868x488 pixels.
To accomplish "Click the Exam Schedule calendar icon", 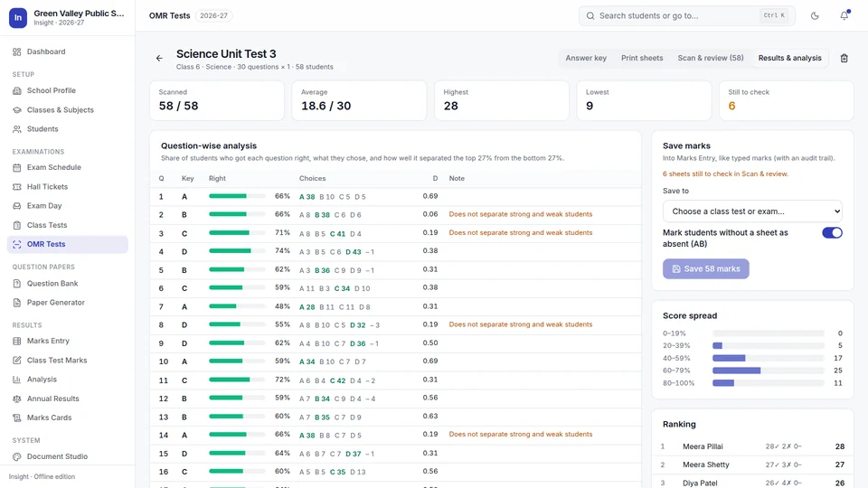I will click(x=16, y=167).
